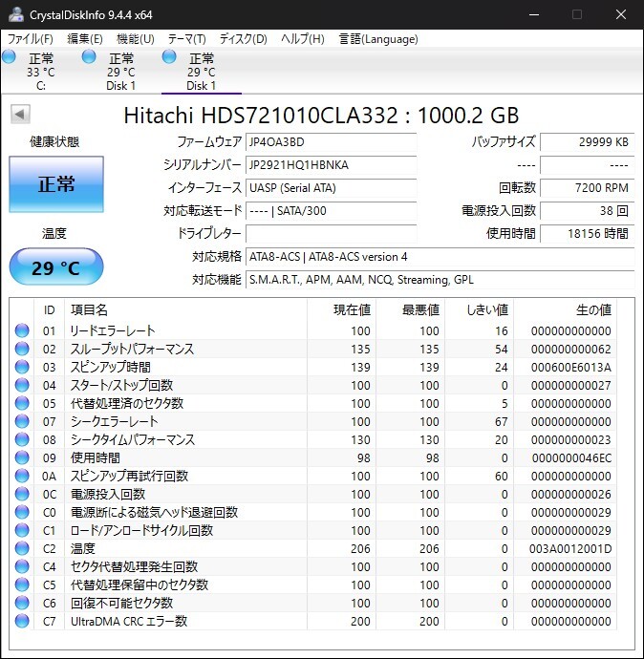Click the status orb beside spin-up time row 03
Image resolution: width=644 pixels, height=659 pixels.
point(22,368)
